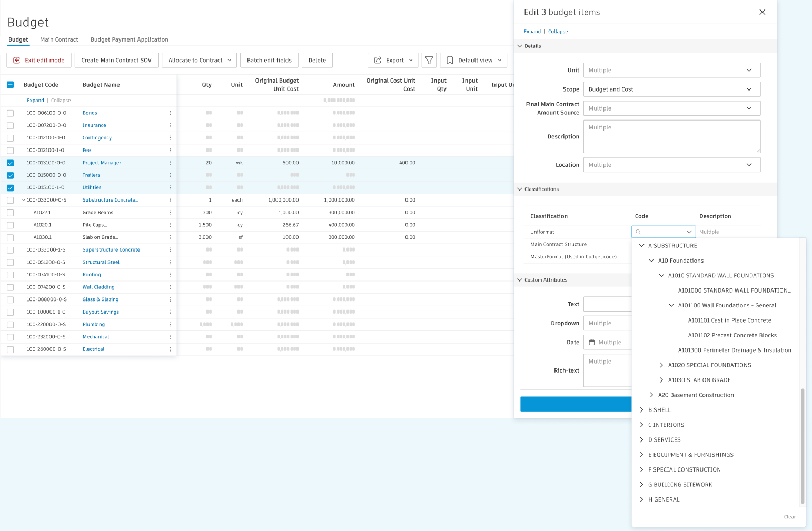812x531 pixels.
Task: Open row menu for Roofing
Action: click(170, 275)
